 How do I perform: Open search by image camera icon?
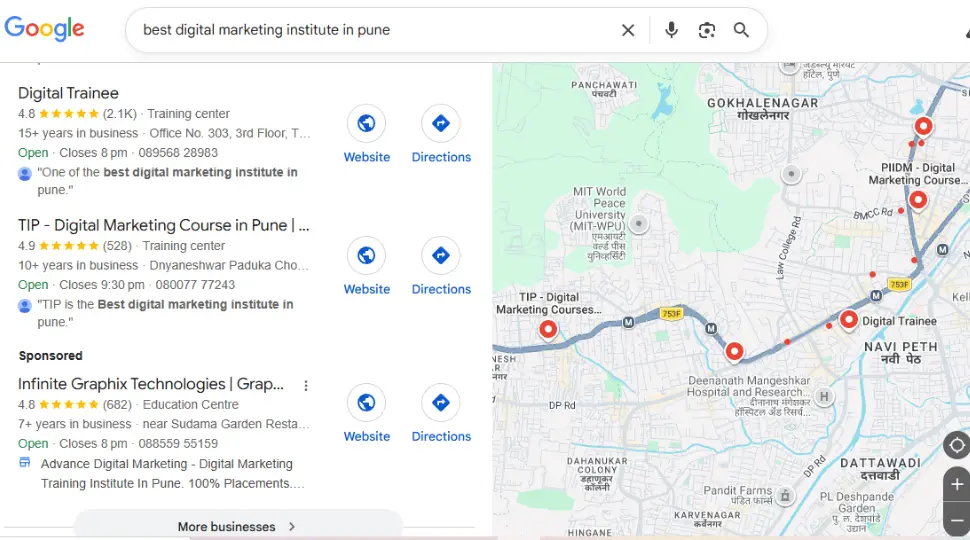point(706,30)
